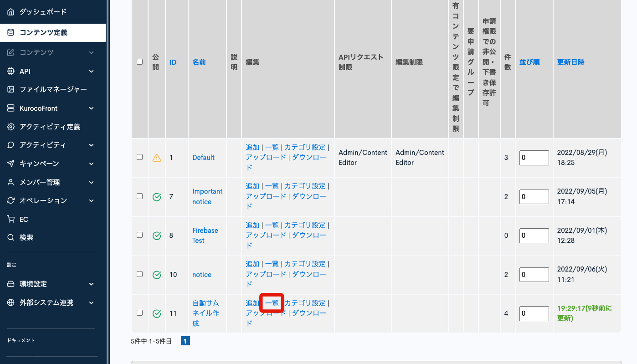Click the server icon beside KurocoFront
This screenshot has width=637, height=364.
pyautogui.click(x=11, y=108)
